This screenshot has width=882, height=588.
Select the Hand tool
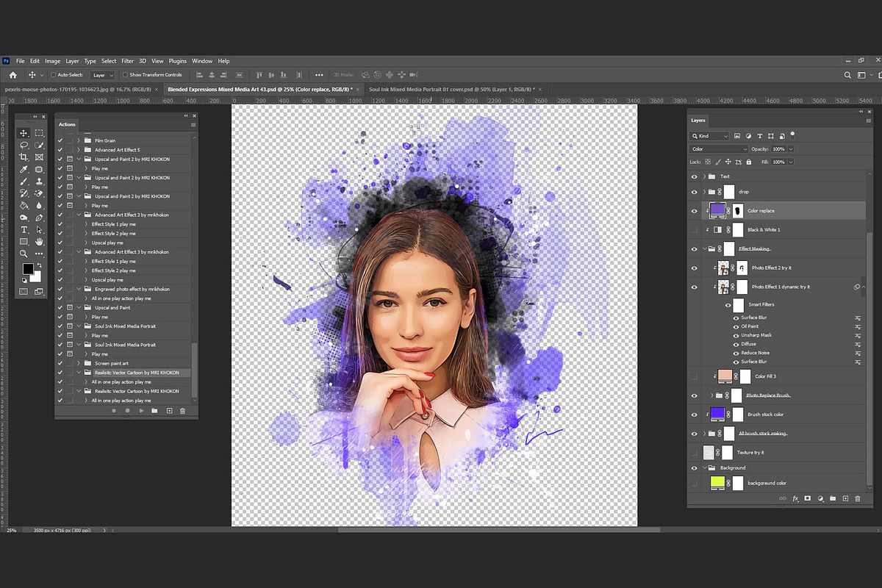(39, 241)
